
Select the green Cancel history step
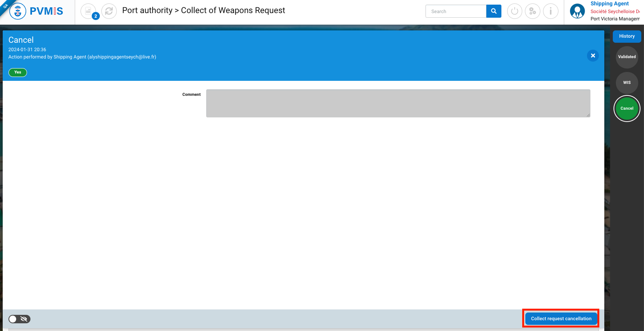click(x=627, y=109)
